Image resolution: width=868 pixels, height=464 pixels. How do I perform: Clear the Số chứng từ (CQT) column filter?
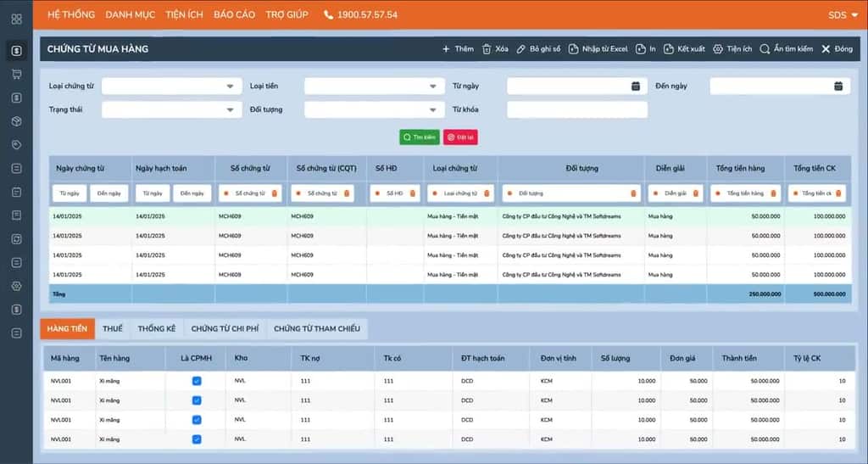click(x=347, y=193)
